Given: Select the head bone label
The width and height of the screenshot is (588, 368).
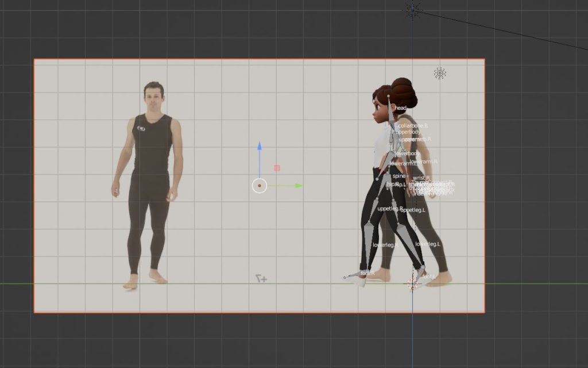Looking at the screenshot, I should point(400,108).
